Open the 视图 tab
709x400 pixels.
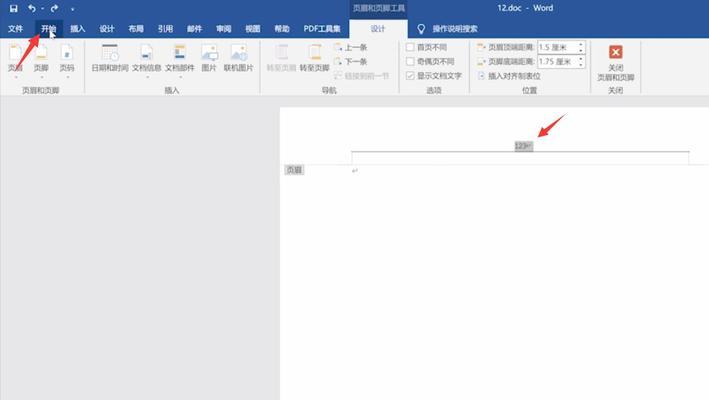click(252, 28)
